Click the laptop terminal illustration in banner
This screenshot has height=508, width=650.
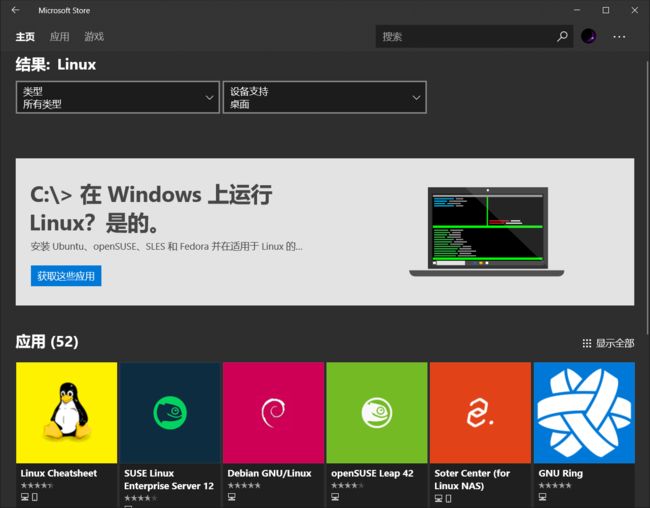[487, 231]
